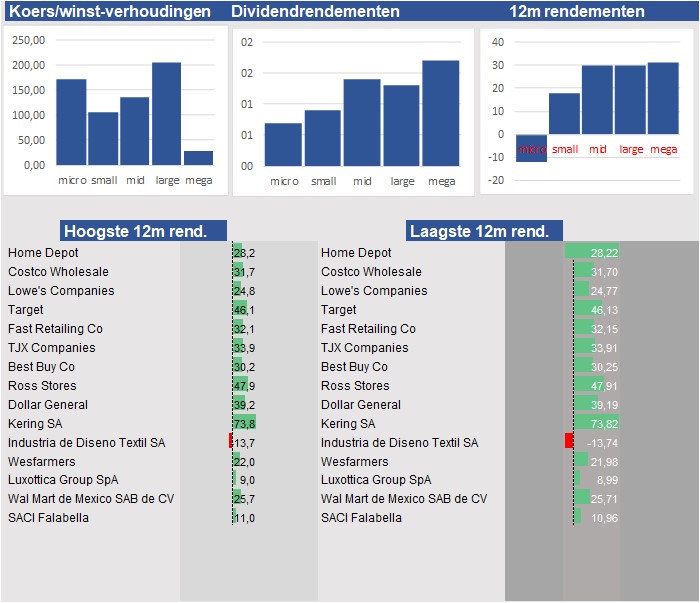Select Industria de Diseno Textil SA in Hoogste list
The width and height of the screenshot is (700, 603).
(x=87, y=442)
